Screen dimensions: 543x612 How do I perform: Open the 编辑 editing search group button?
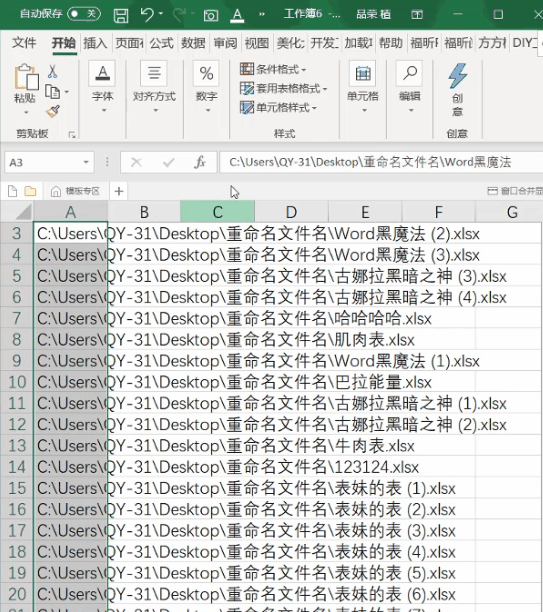(409, 87)
